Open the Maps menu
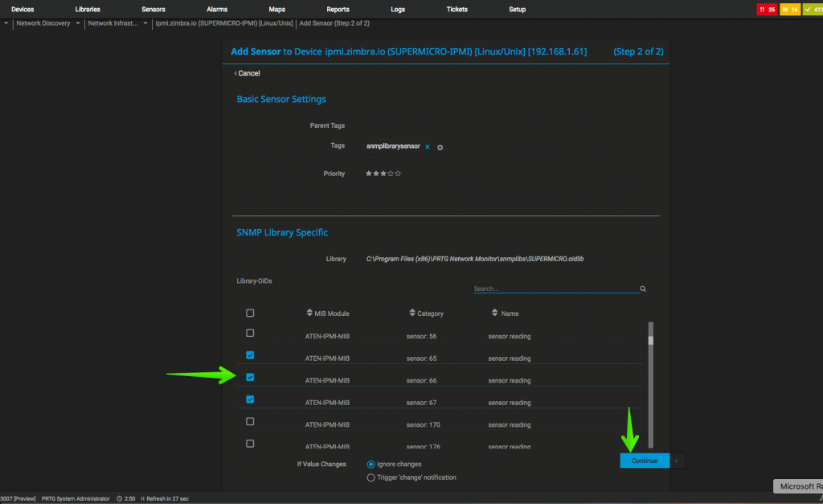823x504 pixels. pos(277,10)
